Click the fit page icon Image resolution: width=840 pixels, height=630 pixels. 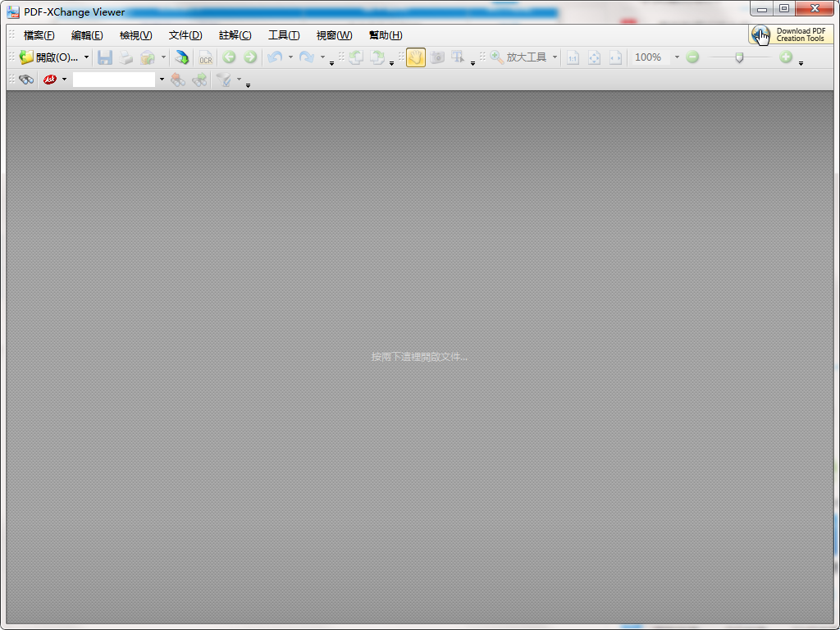pyautogui.click(x=594, y=57)
